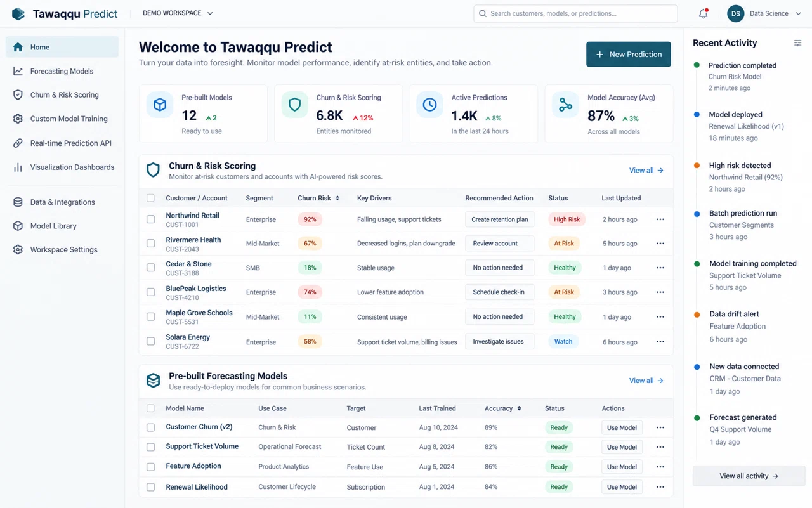This screenshot has height=508, width=812.
Task: Click the Churn & Risk Scoring card shield icon
Action: 294,105
